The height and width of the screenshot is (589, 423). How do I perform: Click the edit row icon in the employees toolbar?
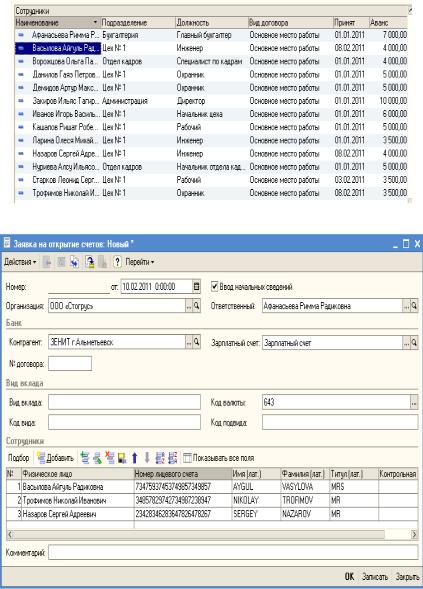coord(98,458)
